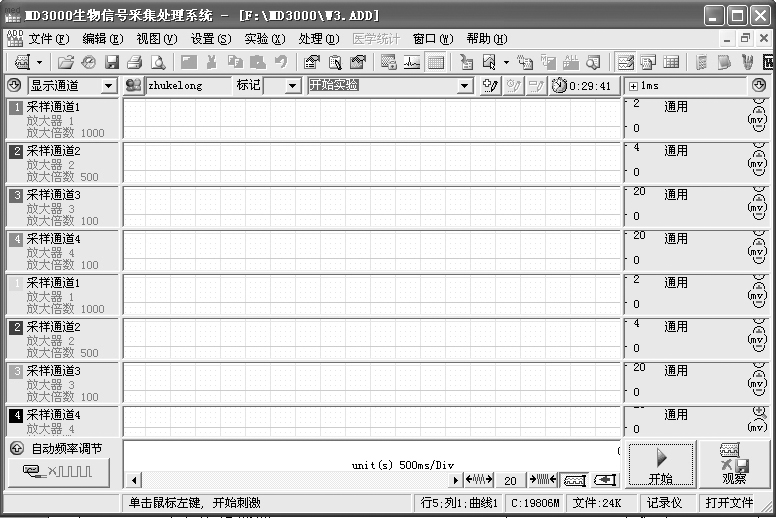
Task: Open file with the folder toolbar icon
Action: pyautogui.click(x=65, y=62)
